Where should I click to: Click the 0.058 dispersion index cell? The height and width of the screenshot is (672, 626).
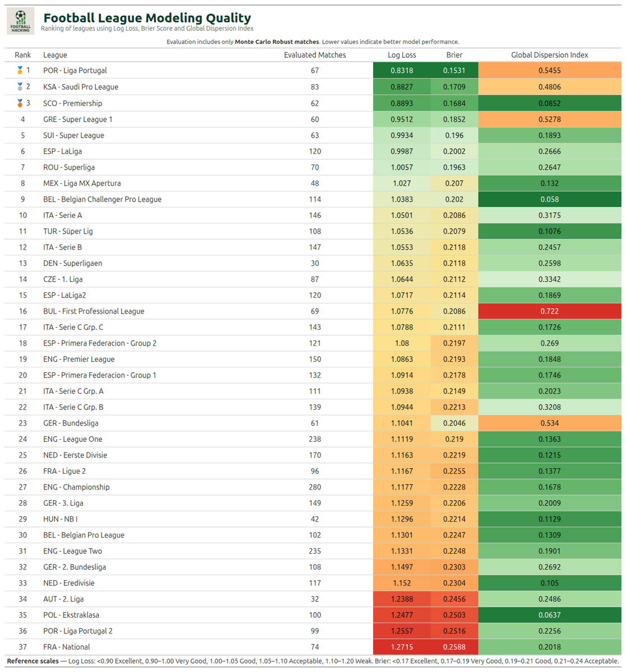point(550,199)
